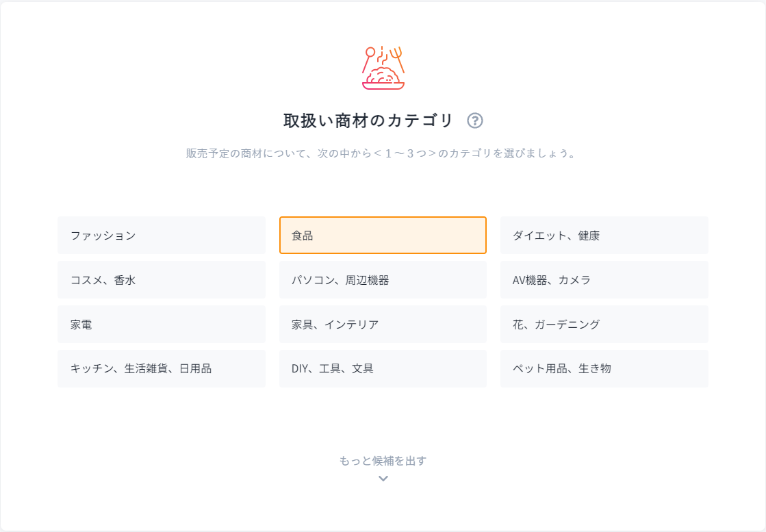Select the 花、ガーデニング category
The height and width of the screenshot is (532, 766).
(604, 324)
